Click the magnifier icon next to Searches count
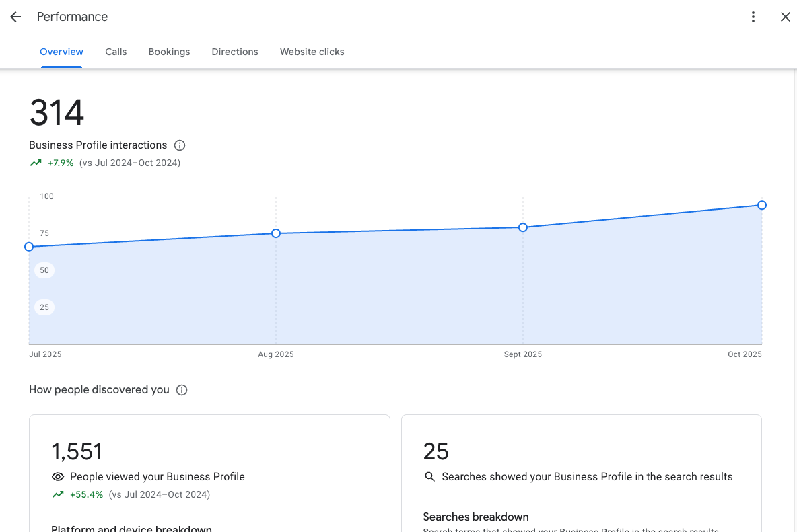This screenshot has height=532, width=797. [430, 476]
